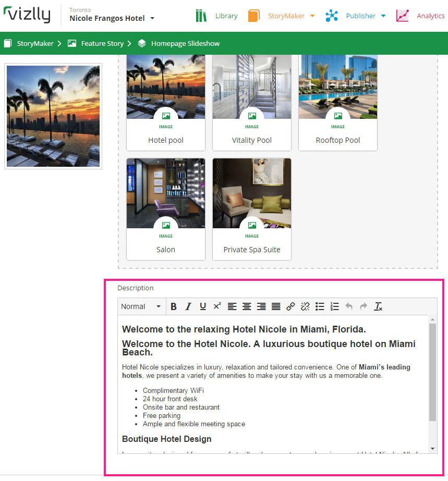Open the Analytics tab
The height and width of the screenshot is (481, 448).
pyautogui.click(x=430, y=16)
